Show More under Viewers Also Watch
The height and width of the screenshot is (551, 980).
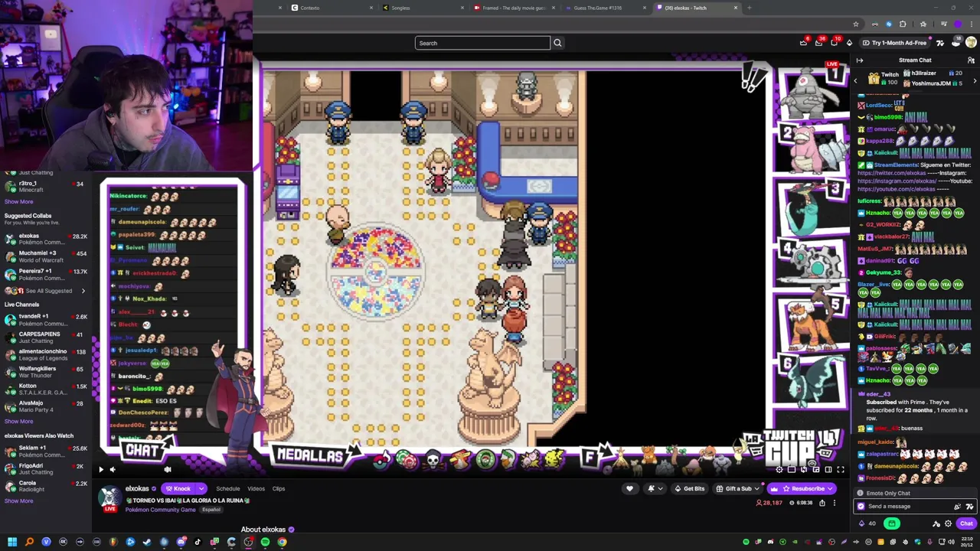pos(18,501)
